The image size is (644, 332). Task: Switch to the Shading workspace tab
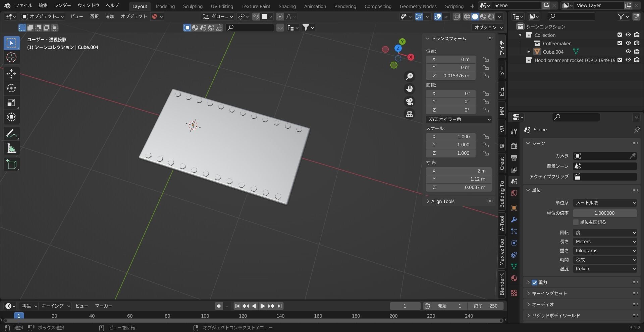287,6
